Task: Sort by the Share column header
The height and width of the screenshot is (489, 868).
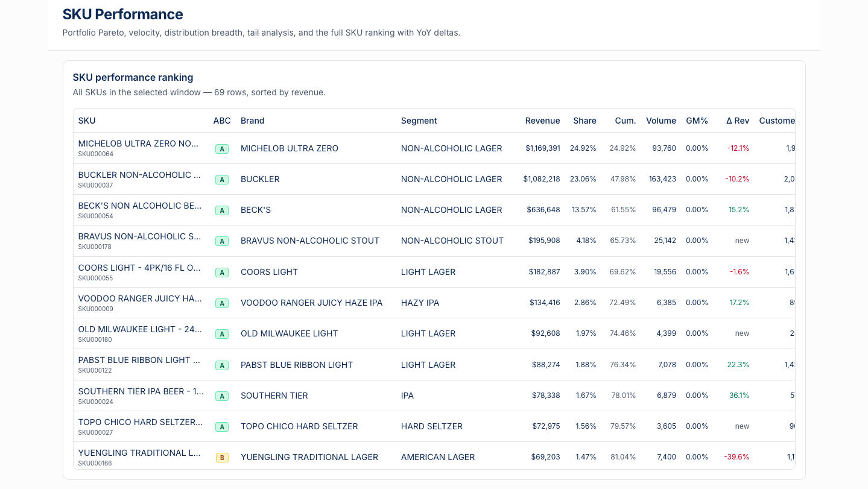Action: (x=584, y=121)
